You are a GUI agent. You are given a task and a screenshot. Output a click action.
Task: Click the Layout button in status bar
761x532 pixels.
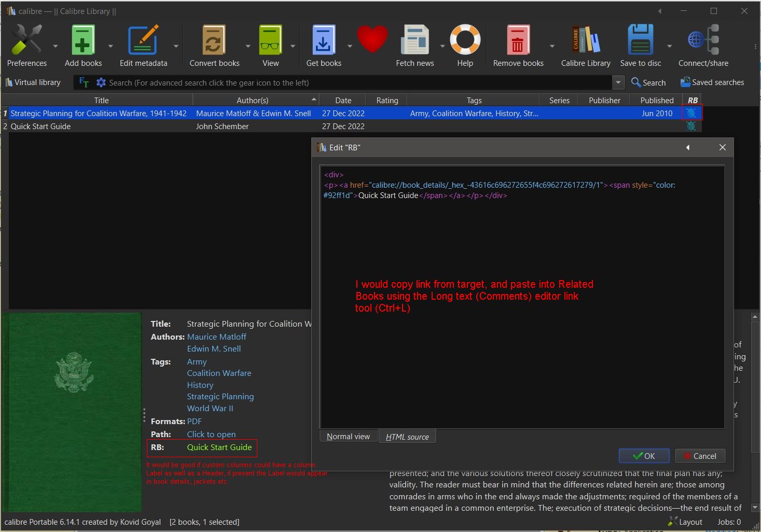click(x=685, y=522)
